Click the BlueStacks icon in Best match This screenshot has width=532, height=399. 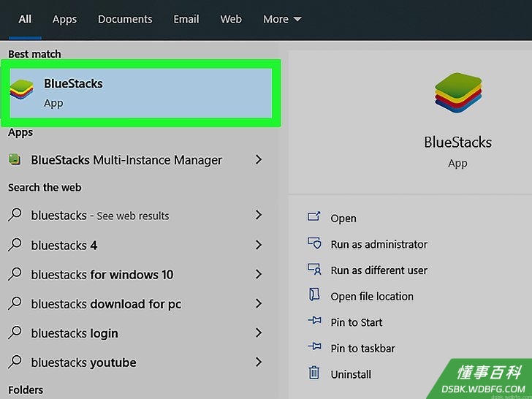[x=22, y=90]
